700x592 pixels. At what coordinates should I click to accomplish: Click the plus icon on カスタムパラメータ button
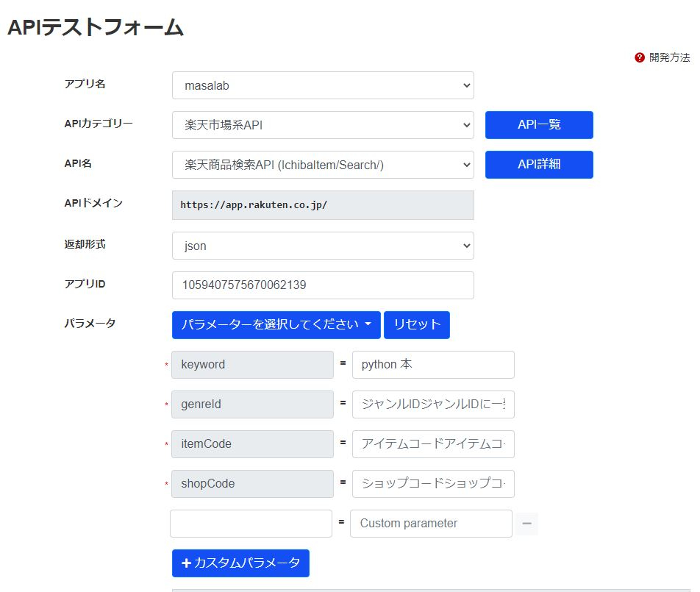(x=186, y=563)
